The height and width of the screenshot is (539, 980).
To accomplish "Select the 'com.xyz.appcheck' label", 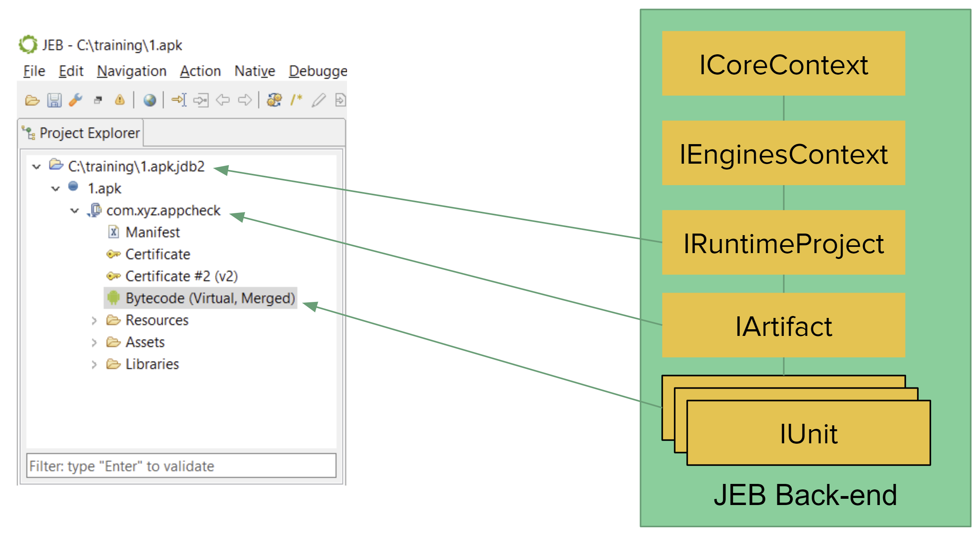I will (x=163, y=211).
